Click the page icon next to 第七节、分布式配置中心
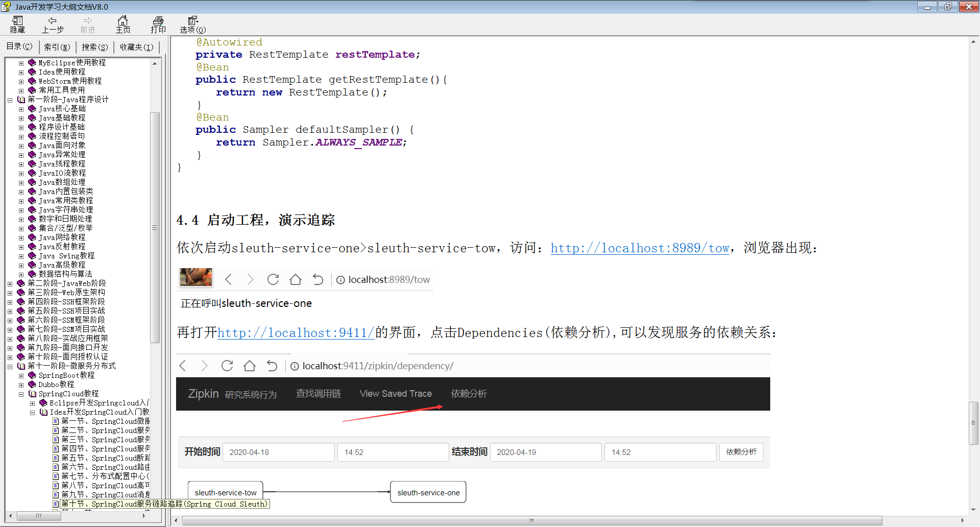Screen dimensions: 980x527 point(56,476)
